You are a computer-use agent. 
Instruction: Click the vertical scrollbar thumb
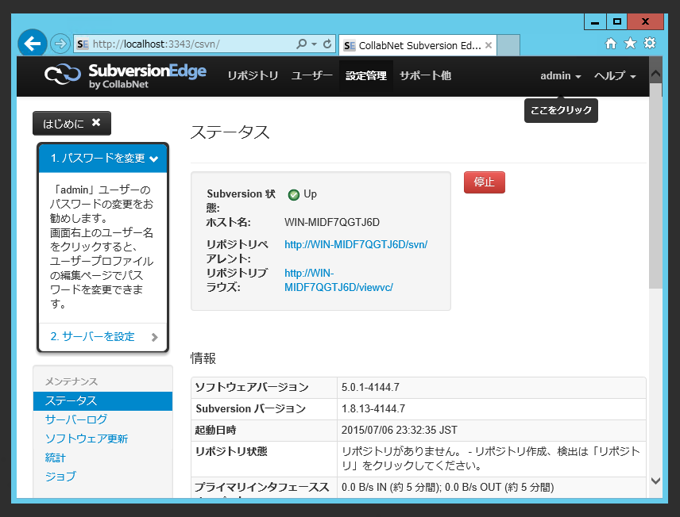(656, 186)
